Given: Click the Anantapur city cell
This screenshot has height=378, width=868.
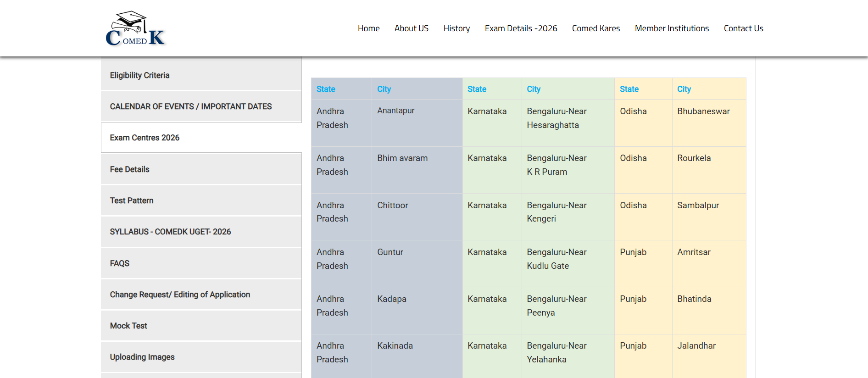Looking at the screenshot, I should pyautogui.click(x=395, y=111).
